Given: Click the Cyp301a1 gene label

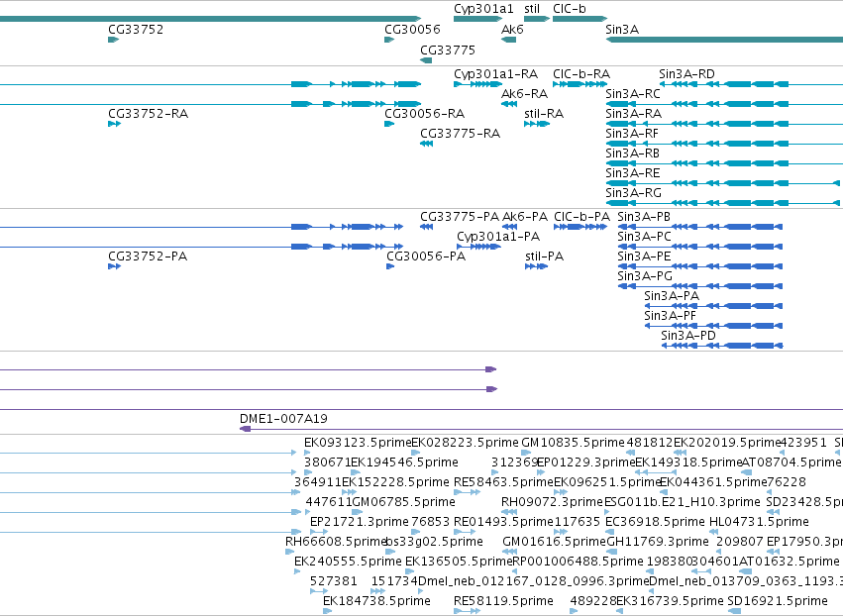Looking at the screenshot, I should (x=483, y=9).
